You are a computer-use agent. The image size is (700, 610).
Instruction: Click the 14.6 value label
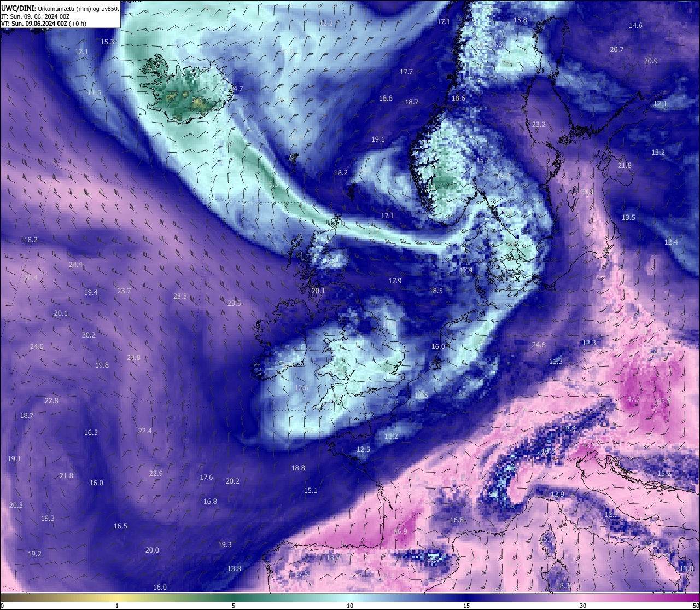click(635, 25)
